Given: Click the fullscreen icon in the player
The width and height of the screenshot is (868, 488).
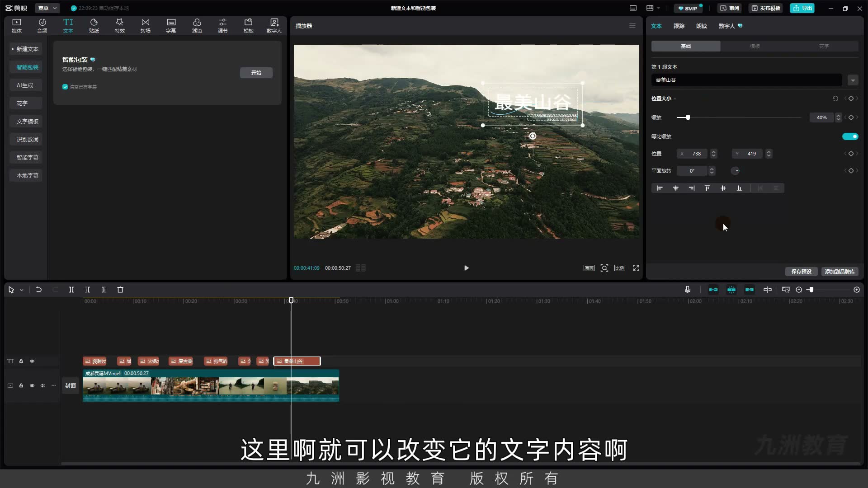Looking at the screenshot, I should point(636,268).
